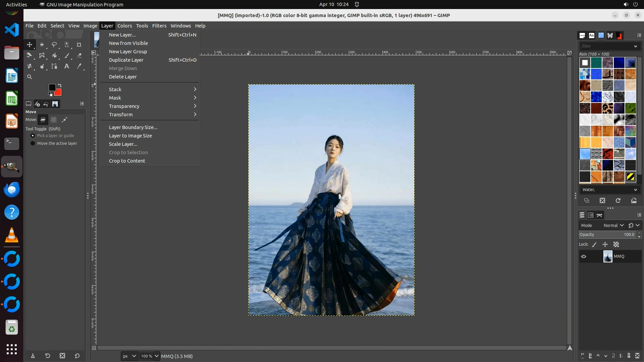Select the Eraser tool
The width and height of the screenshot is (644, 362).
coord(79,56)
